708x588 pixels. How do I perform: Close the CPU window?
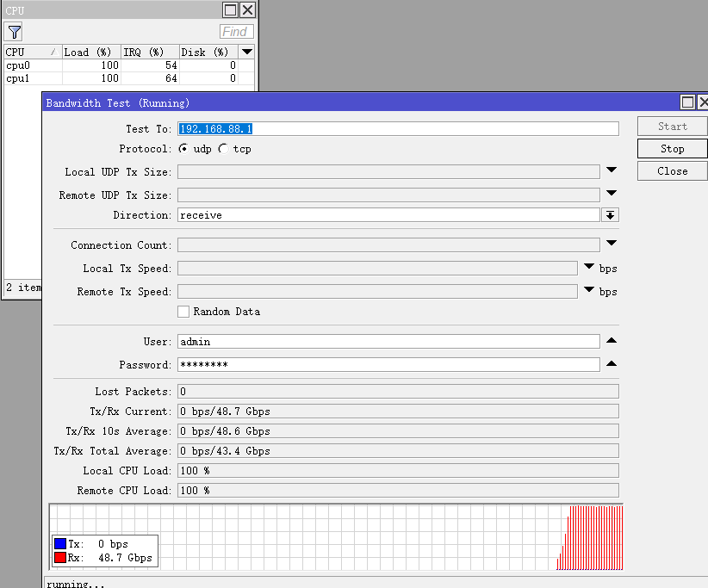pos(247,10)
